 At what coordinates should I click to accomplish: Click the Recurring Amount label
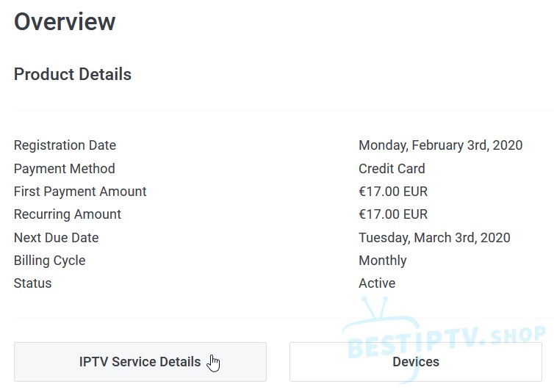pyautogui.click(x=68, y=214)
